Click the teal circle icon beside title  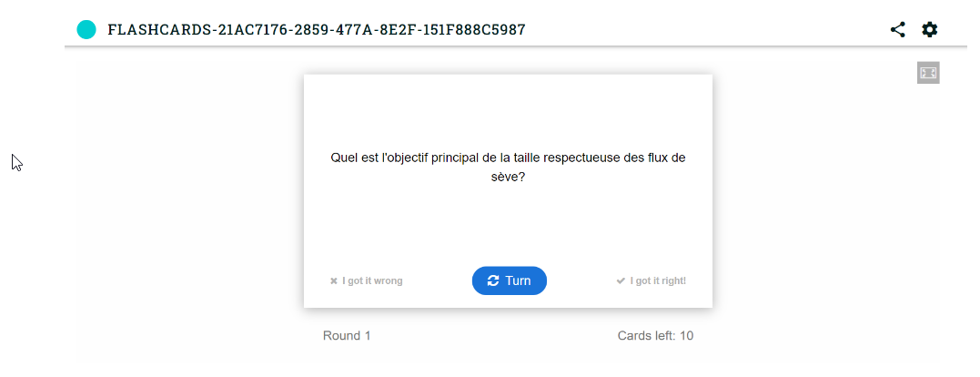[86, 30]
